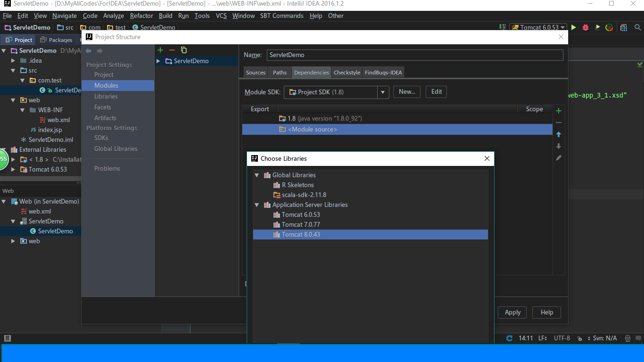Run with coverage in the main toolbar
The height and width of the screenshot is (362, 644).
tap(597, 27)
